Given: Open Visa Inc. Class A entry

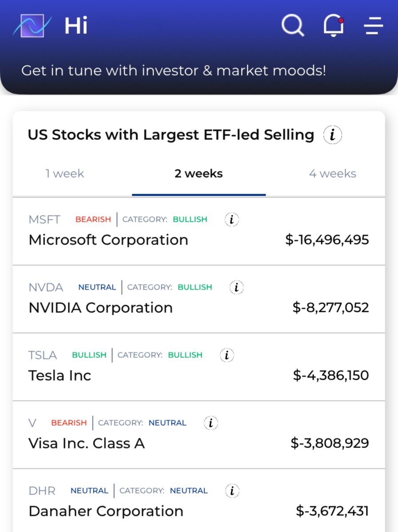Looking at the screenshot, I should [x=199, y=435].
